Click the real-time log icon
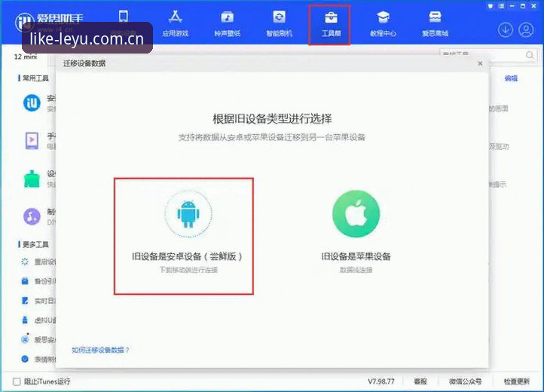 (25, 300)
